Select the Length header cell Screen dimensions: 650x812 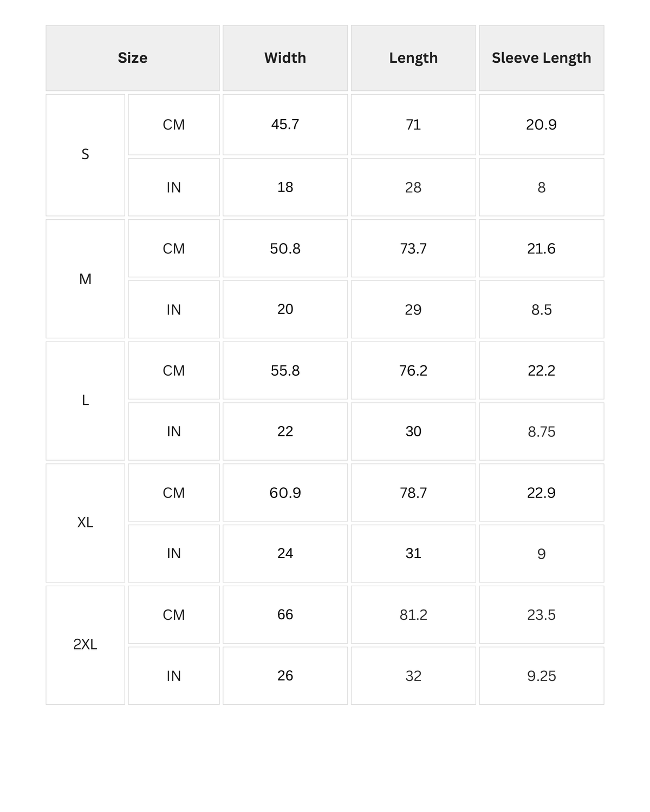[x=413, y=58]
